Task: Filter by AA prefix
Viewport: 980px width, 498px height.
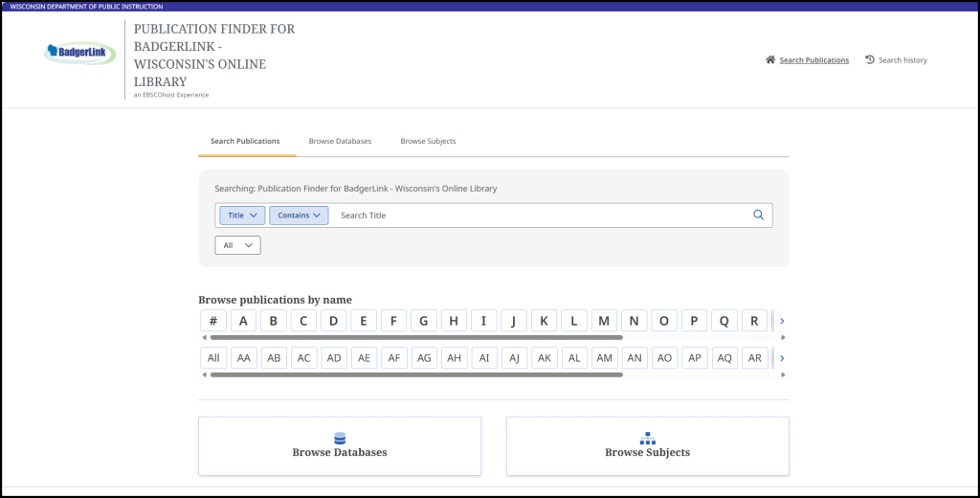Action: pos(244,358)
